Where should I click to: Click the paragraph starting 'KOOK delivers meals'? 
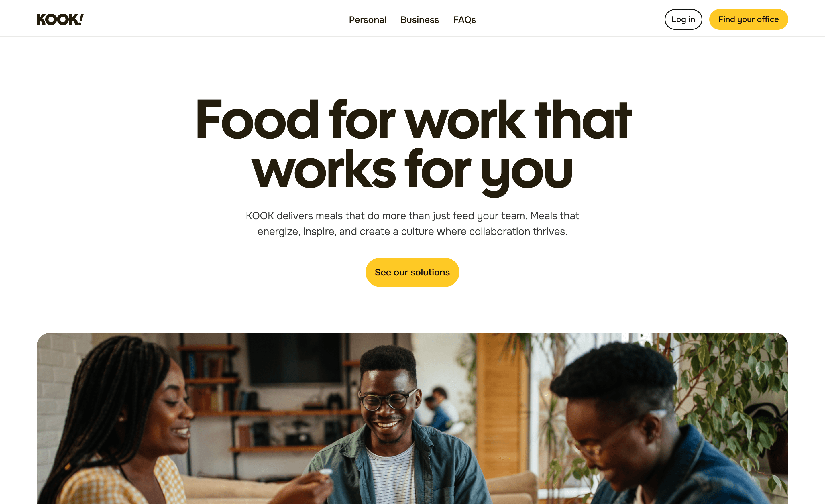pos(412,223)
